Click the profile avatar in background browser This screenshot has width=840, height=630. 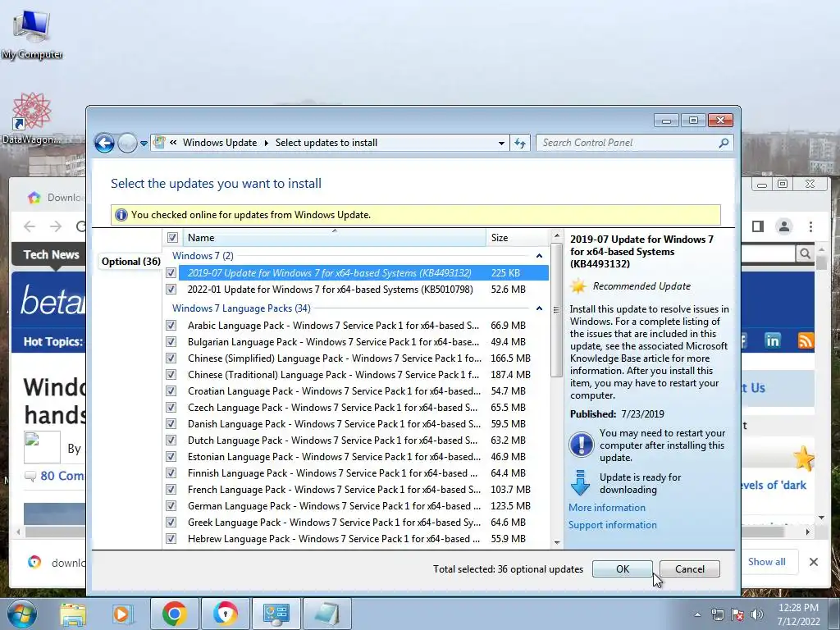[x=783, y=226]
